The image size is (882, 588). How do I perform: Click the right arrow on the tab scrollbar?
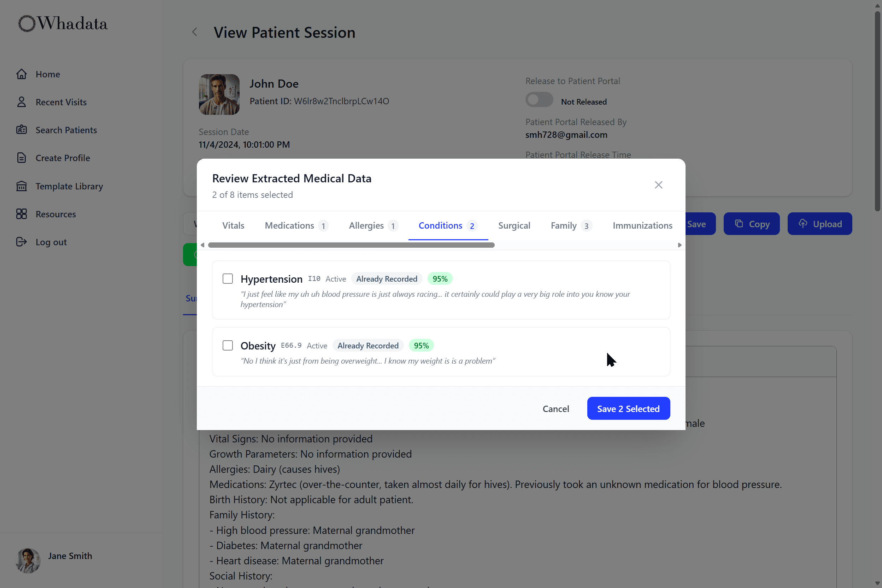679,245
